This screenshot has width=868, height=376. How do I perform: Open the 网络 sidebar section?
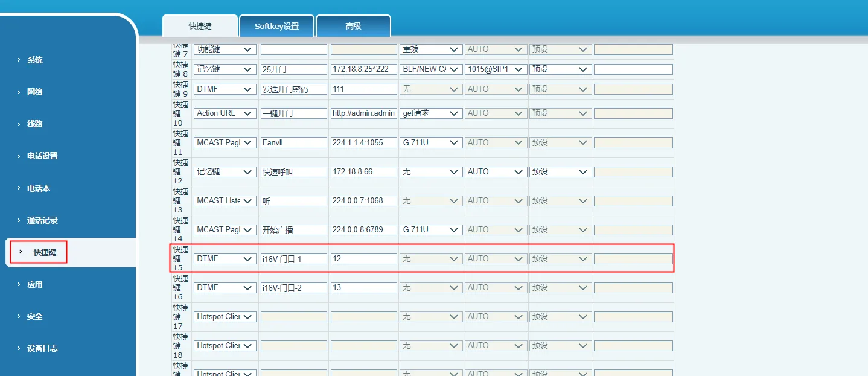(x=34, y=92)
